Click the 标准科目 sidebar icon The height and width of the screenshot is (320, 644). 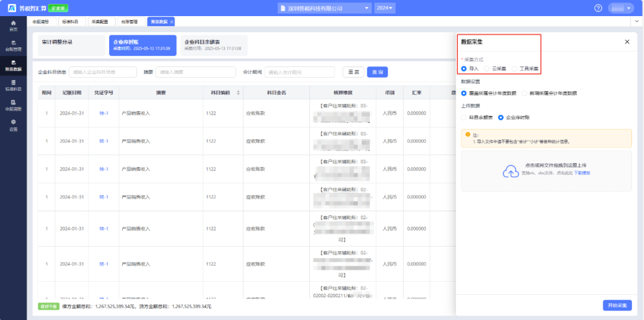coord(13,85)
